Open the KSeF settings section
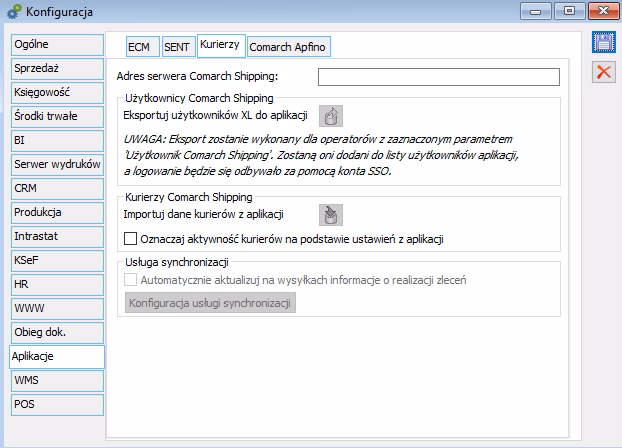Viewport: 622px width, 448px height. click(x=56, y=260)
